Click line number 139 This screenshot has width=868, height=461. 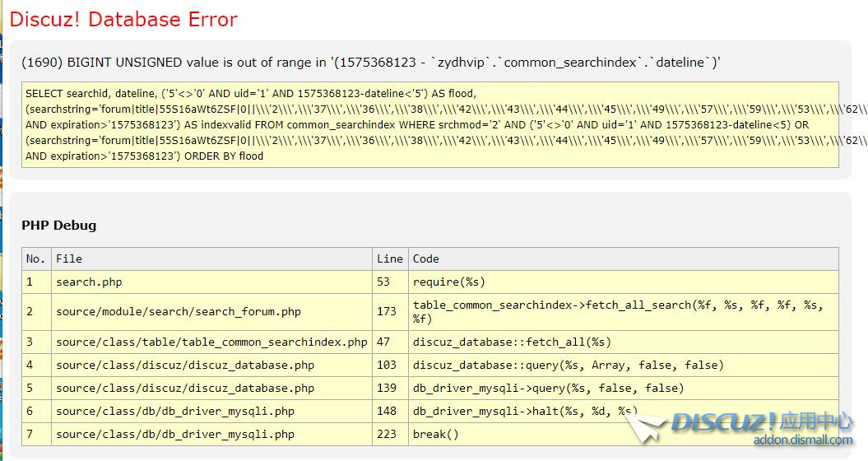pos(390,389)
